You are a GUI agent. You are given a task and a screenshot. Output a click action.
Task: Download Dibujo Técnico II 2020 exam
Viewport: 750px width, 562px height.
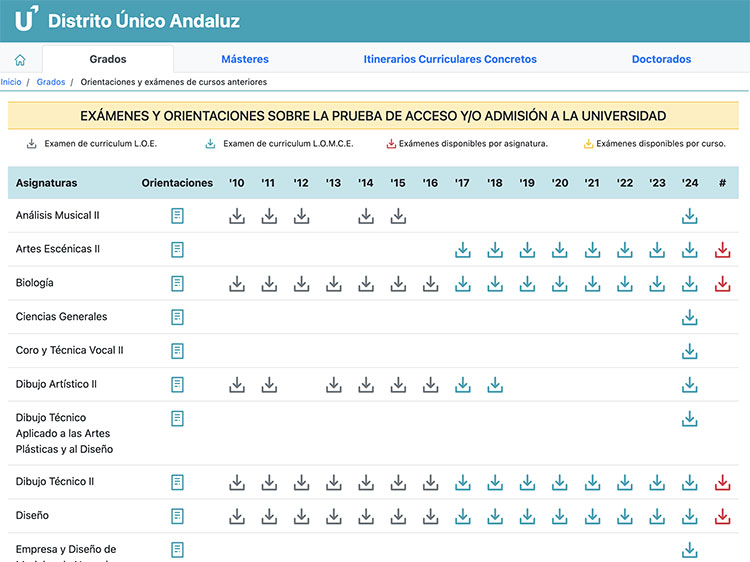(560, 483)
